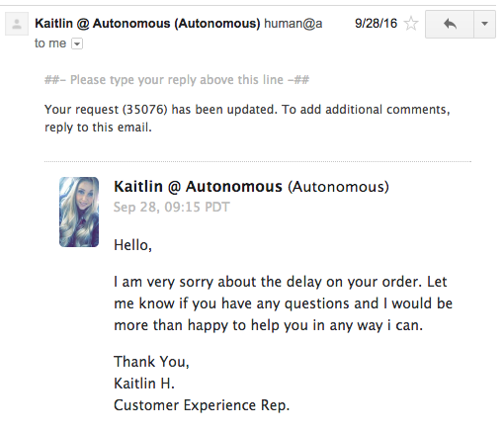
Task: Open the More options dropdown beside Reply
Action: [484, 24]
